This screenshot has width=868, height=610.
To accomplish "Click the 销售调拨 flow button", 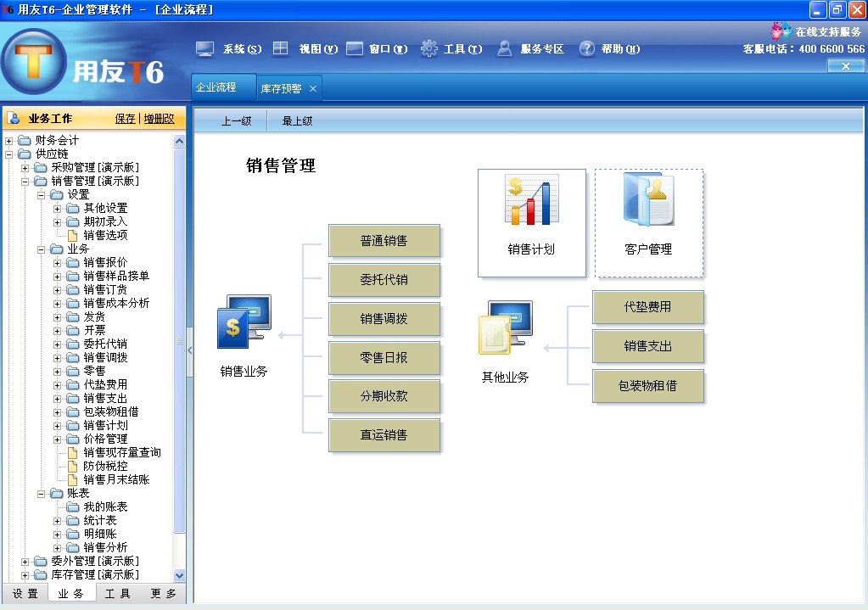I will (384, 319).
